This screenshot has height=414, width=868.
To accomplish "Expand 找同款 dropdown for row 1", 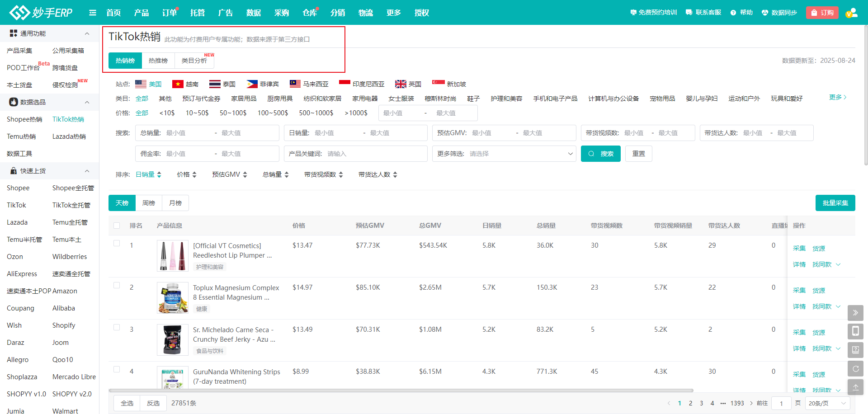I will pos(826,264).
